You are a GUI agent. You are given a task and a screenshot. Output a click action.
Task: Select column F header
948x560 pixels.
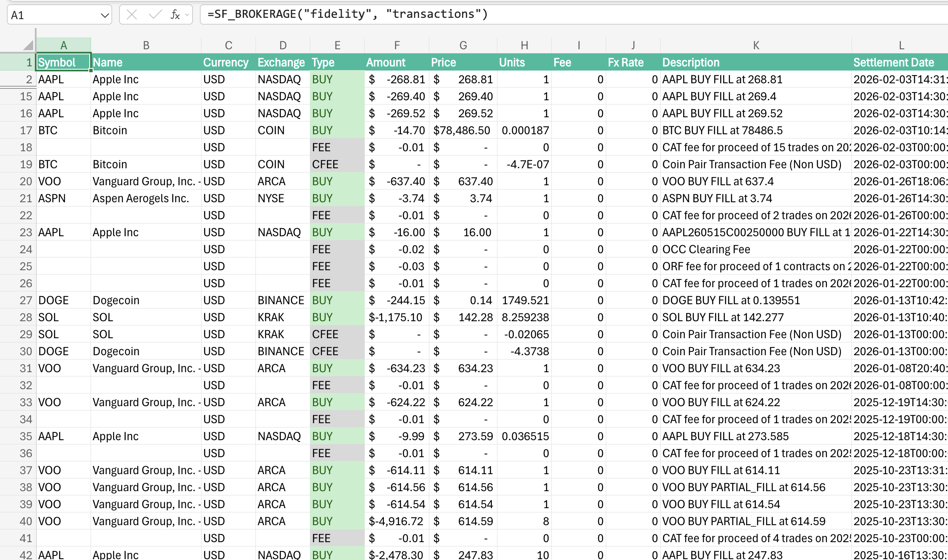point(397,45)
